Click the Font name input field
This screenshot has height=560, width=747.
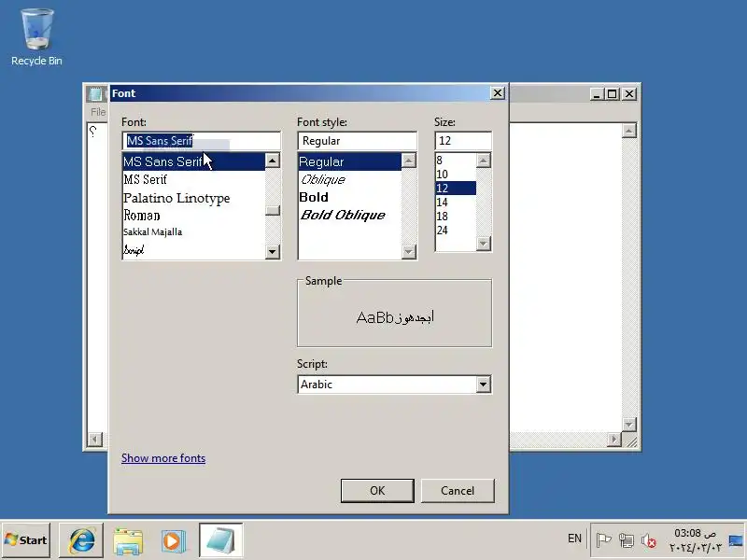pyautogui.click(x=201, y=141)
